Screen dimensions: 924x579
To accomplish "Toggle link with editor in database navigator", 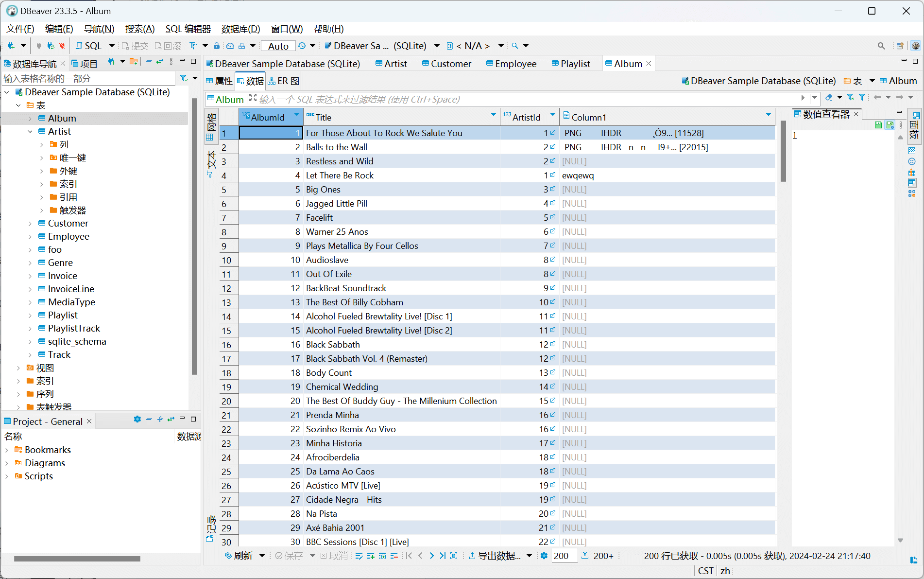I will [159, 62].
